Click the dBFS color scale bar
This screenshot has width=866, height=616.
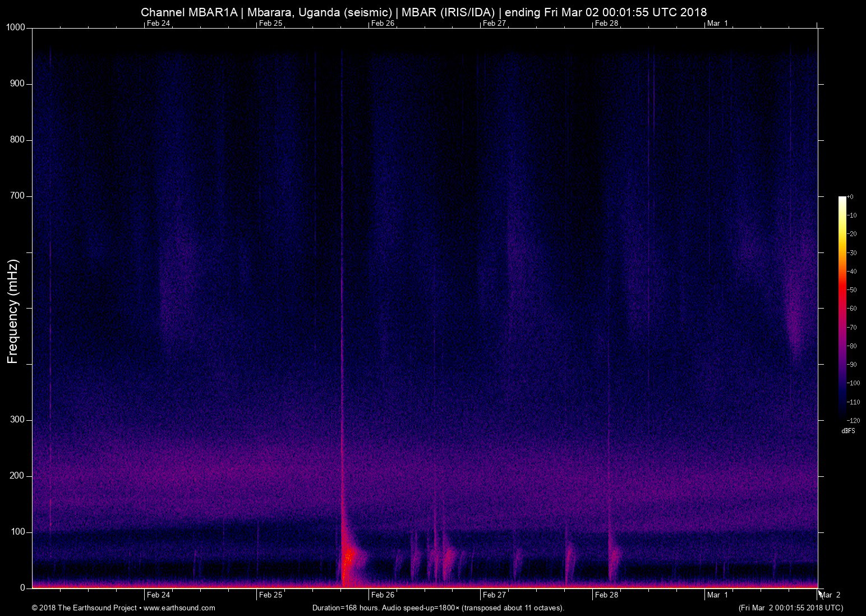(x=842, y=308)
